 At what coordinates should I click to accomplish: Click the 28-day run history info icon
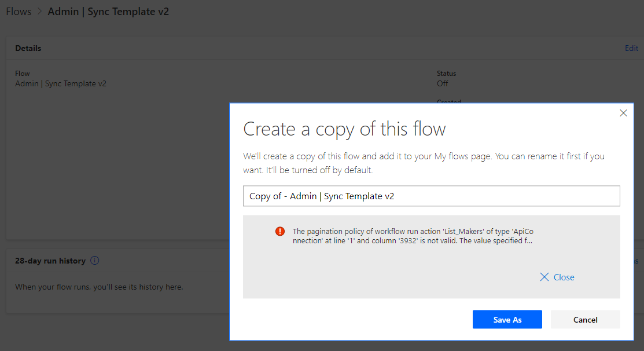click(94, 260)
